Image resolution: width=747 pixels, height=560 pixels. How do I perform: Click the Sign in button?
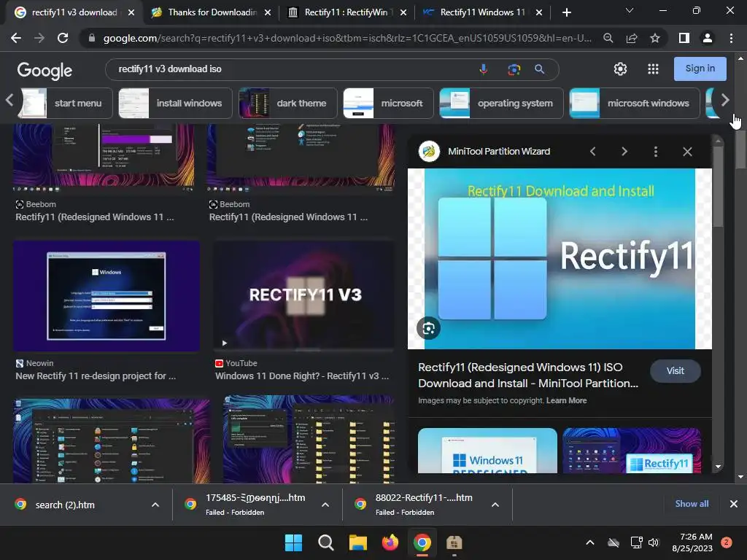coord(700,69)
